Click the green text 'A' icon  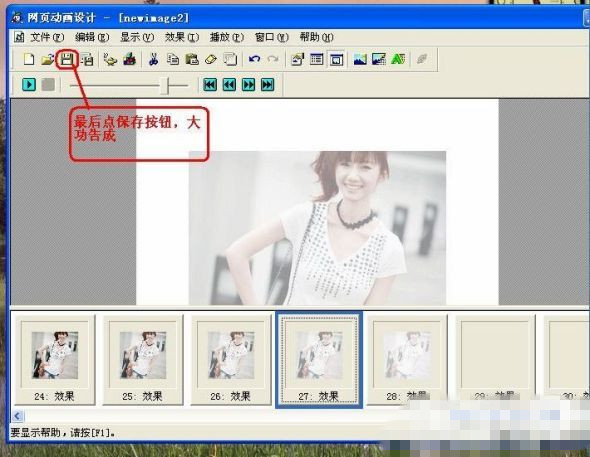pyautogui.click(x=398, y=59)
